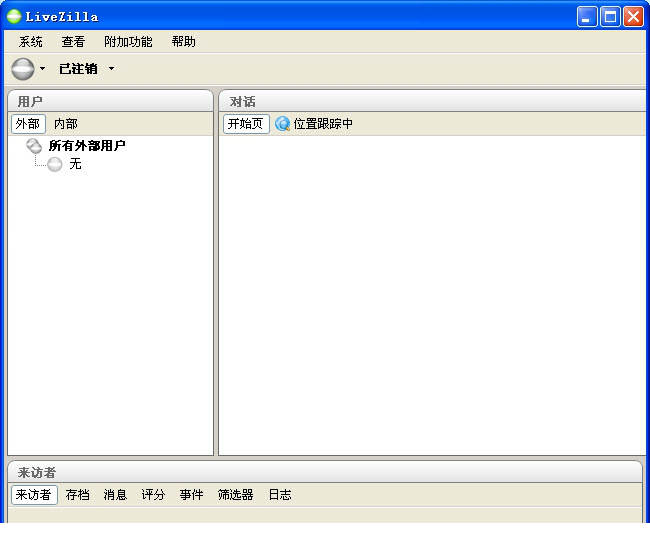Click the gray sphere icon beside 无
The image size is (650, 543).
(x=55, y=164)
